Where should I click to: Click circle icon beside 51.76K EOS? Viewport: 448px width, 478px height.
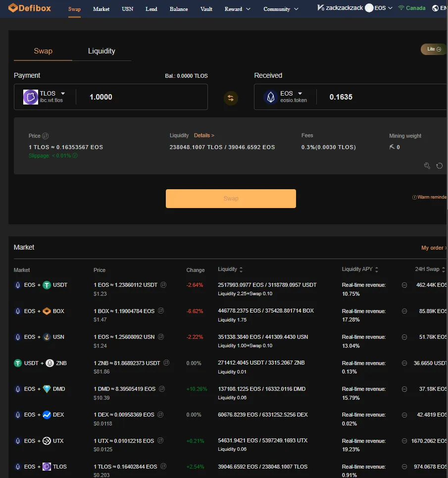pyautogui.click(x=404, y=337)
